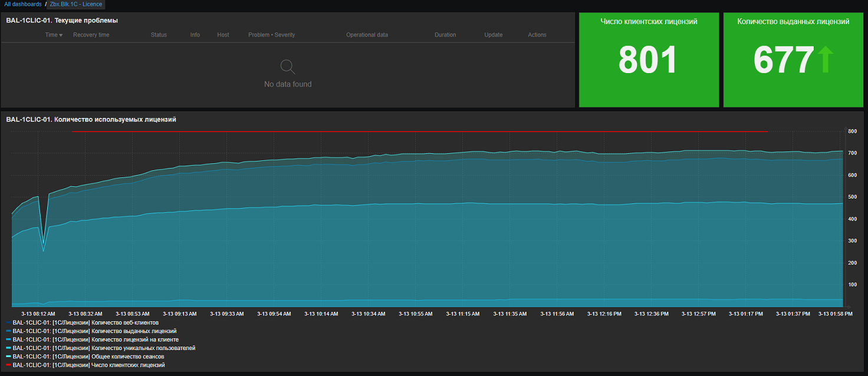Screen dimensions: 868x376
Task: Click the 801 value in the licence widget
Action: click(648, 60)
